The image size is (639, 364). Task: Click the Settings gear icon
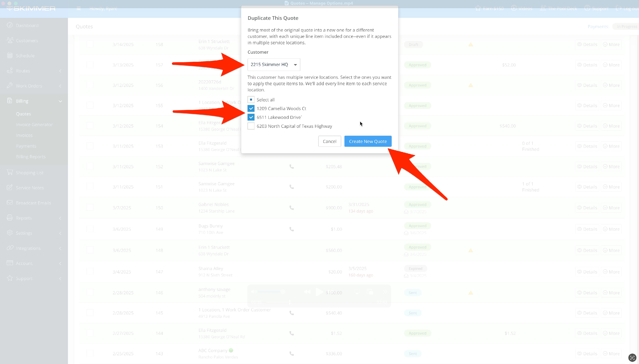(x=10, y=233)
